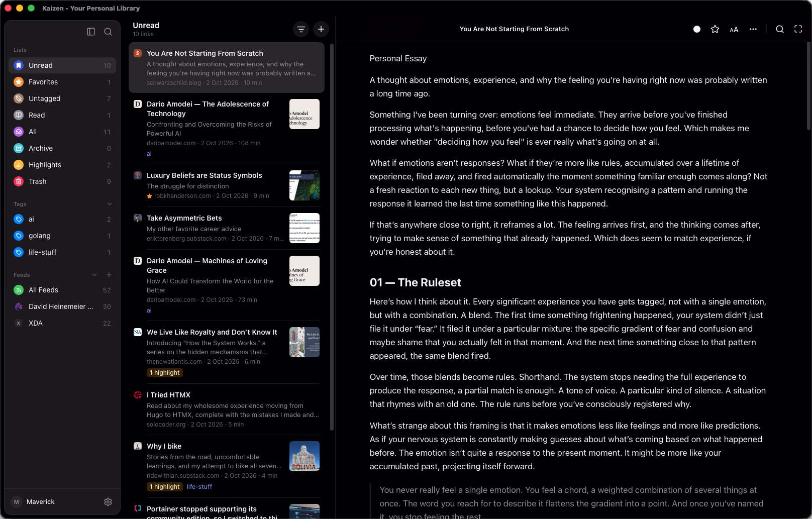Open the XDA feed
The image size is (812, 519).
[62, 323]
